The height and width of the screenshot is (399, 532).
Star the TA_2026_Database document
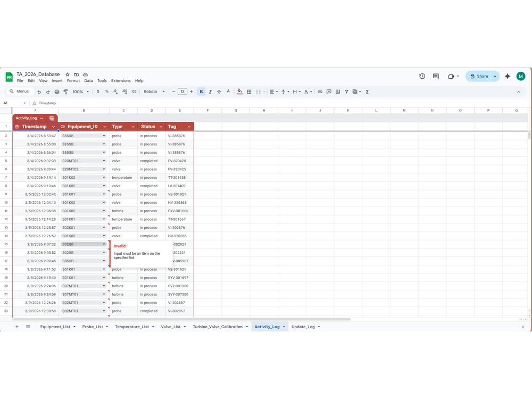[68, 74]
